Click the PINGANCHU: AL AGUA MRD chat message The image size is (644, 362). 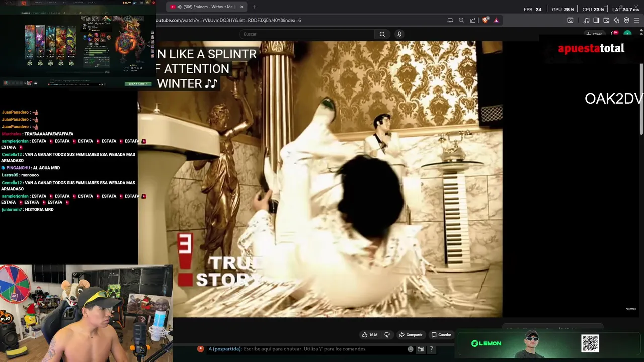pos(31,168)
